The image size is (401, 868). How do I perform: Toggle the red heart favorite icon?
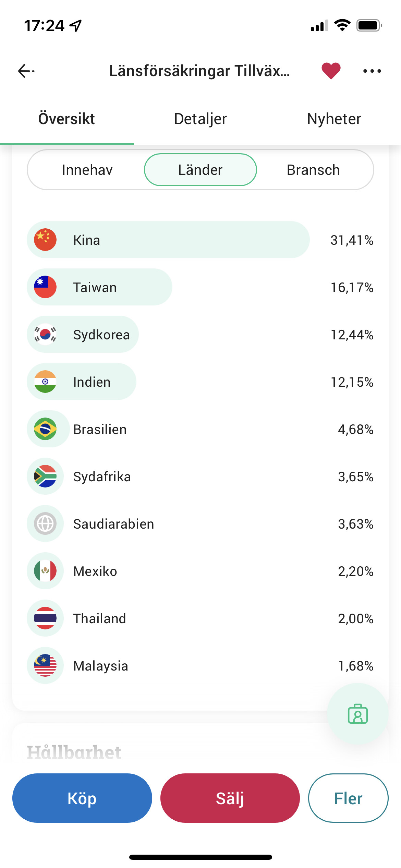coord(331,71)
